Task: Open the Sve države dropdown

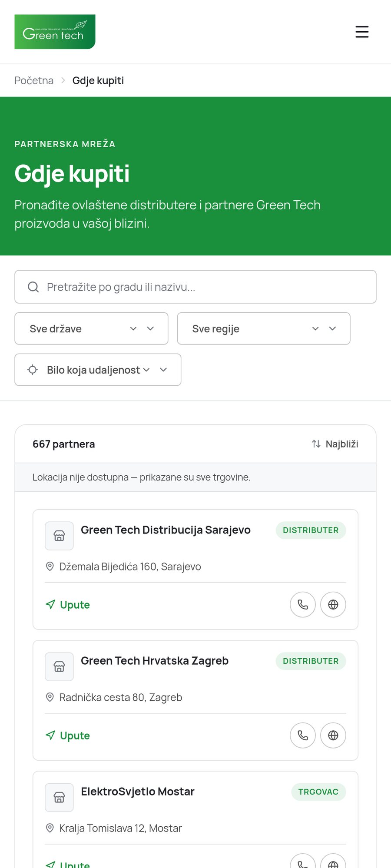Action: (91, 328)
